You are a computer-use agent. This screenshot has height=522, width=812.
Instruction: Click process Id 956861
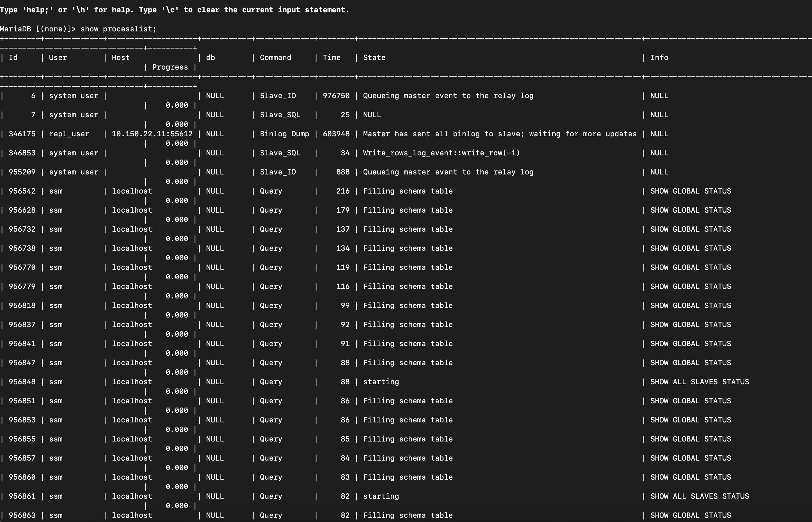click(x=22, y=496)
